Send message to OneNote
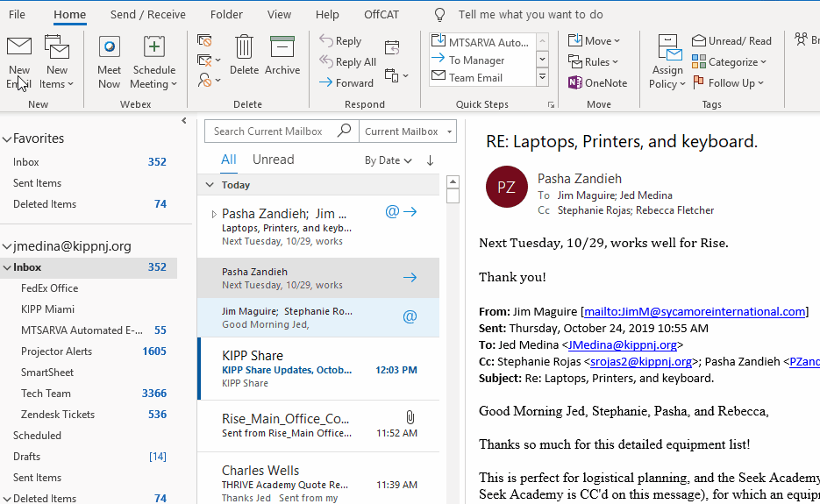Image resolution: width=820 pixels, height=504 pixels. (x=598, y=82)
